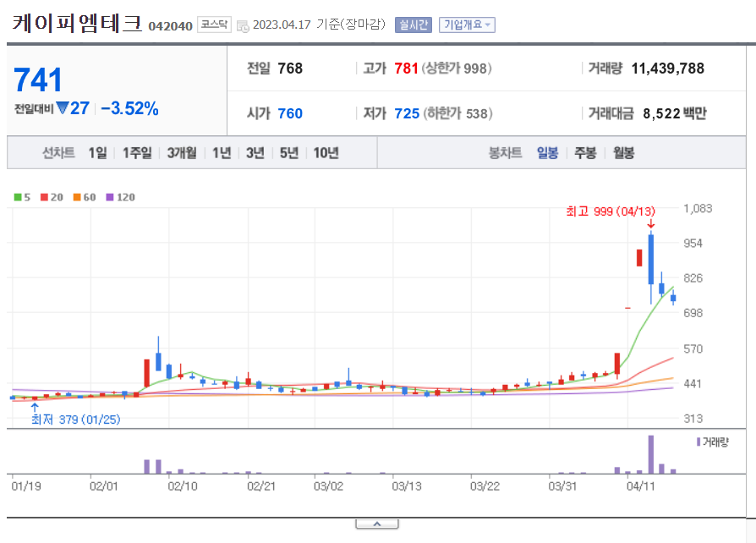
Task: Click the 고가 value 781
Action: pos(406,69)
